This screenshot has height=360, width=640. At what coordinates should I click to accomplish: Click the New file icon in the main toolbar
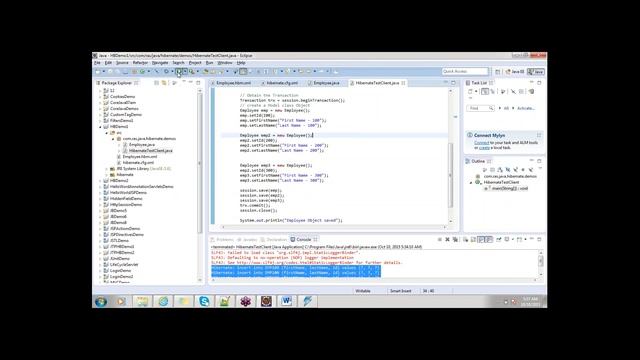point(98,72)
